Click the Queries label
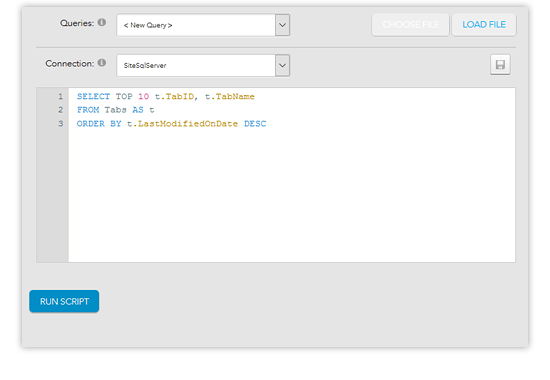Screen dimensions: 550x380 pos(77,23)
